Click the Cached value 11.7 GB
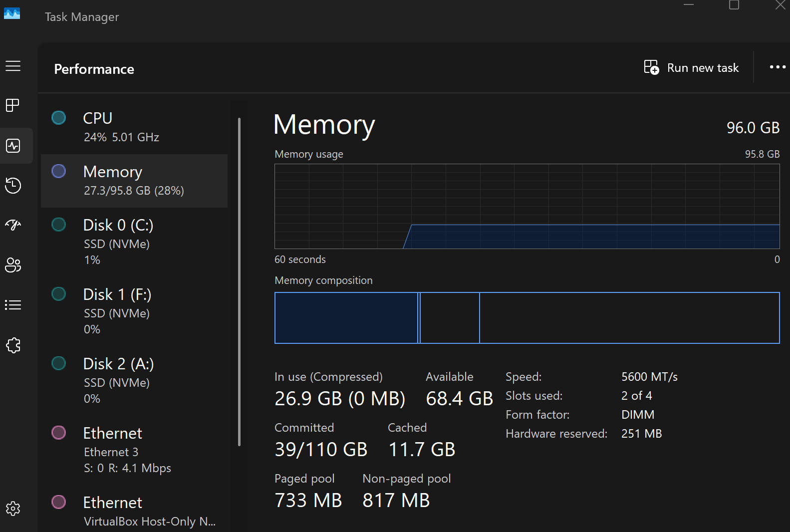 422,450
